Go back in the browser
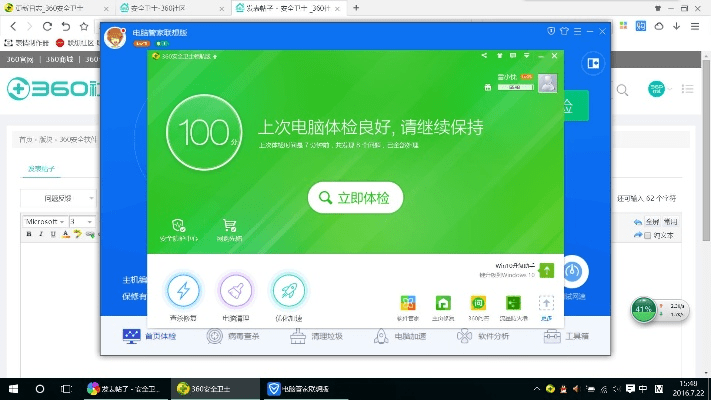 13,26
